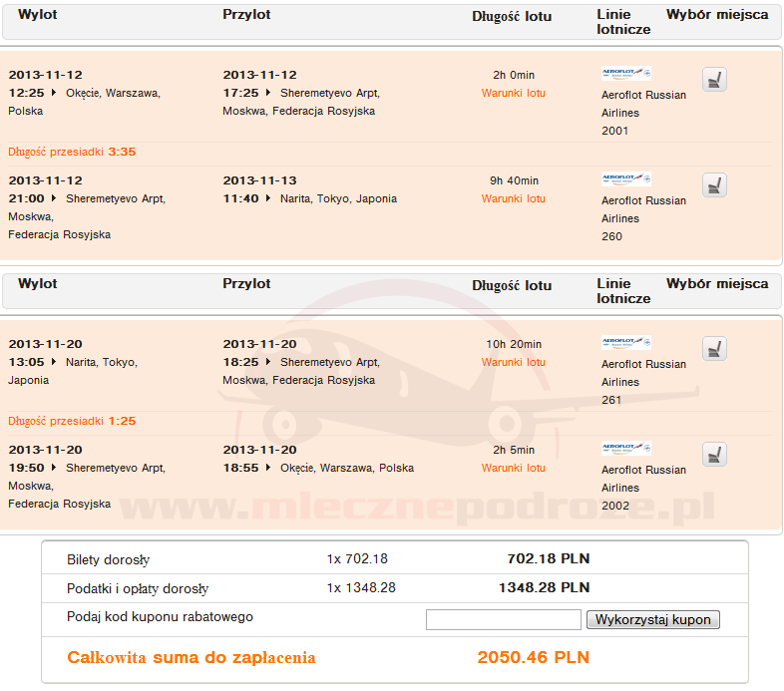Click seat selection icon for flight 2001
Screen dimensions: 784x691
(714, 80)
